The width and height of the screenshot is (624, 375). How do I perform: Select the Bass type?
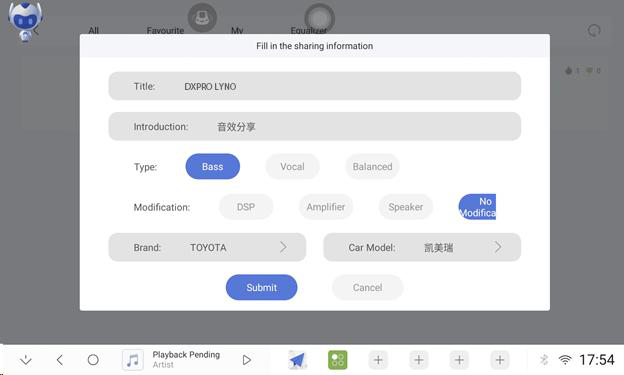pos(213,166)
